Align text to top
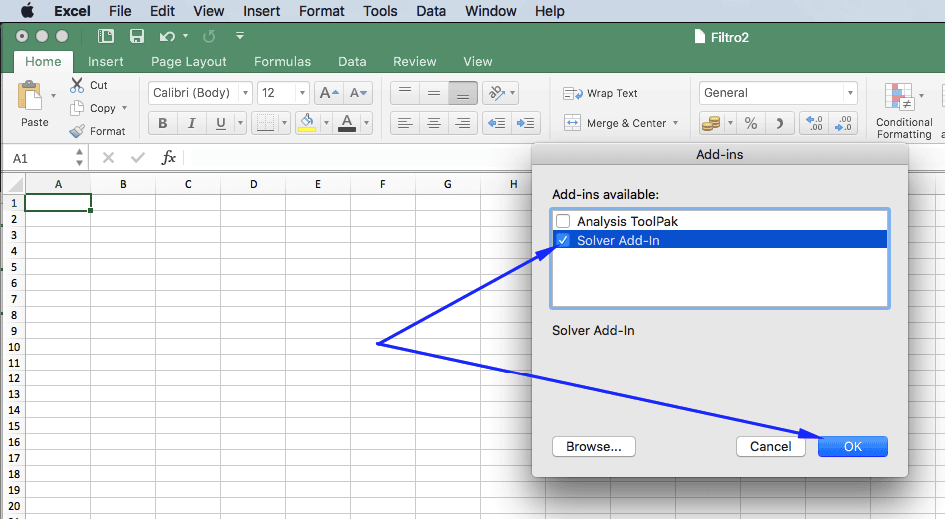The width and height of the screenshot is (945, 519). point(405,93)
